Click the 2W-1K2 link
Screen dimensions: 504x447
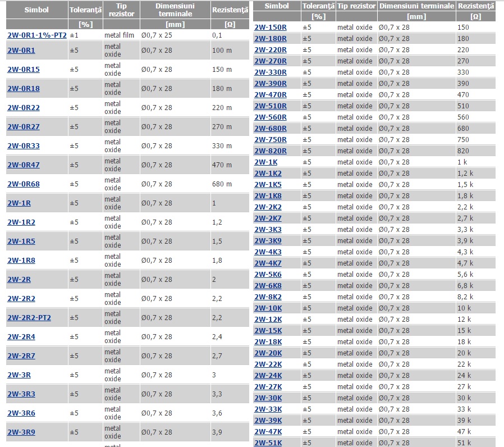[x=268, y=174]
